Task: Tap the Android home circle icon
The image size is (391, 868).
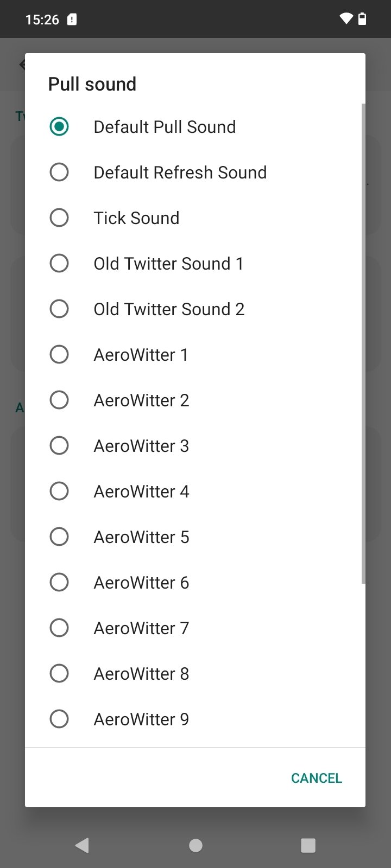Action: (195, 845)
